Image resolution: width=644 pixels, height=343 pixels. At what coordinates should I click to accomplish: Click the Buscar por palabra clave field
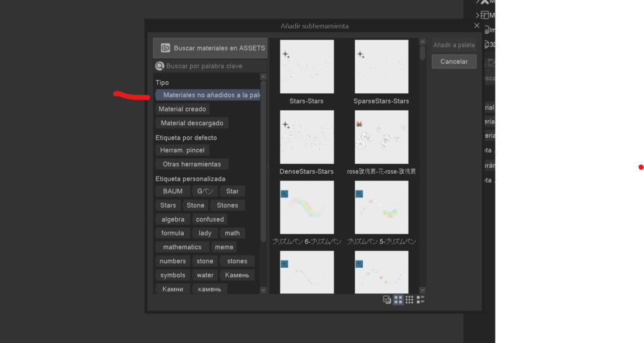pos(210,66)
